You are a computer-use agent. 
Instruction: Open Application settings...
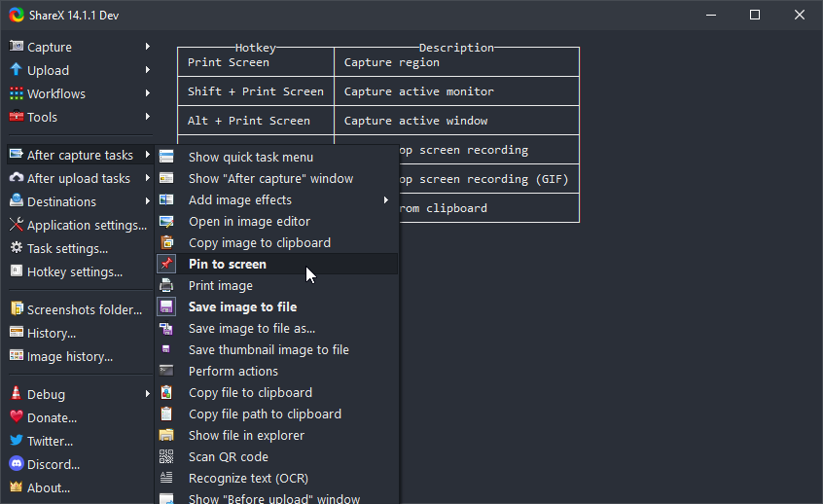pos(81,225)
